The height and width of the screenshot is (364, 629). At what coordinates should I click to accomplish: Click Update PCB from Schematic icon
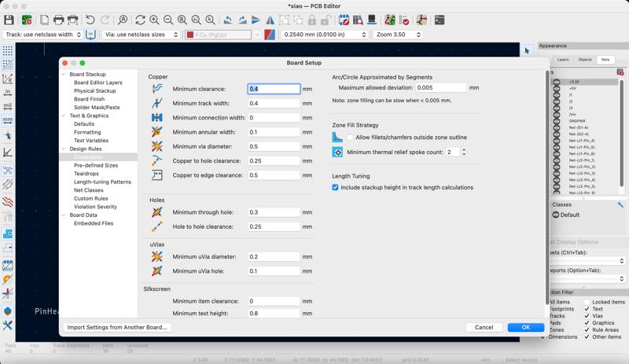[389, 20]
